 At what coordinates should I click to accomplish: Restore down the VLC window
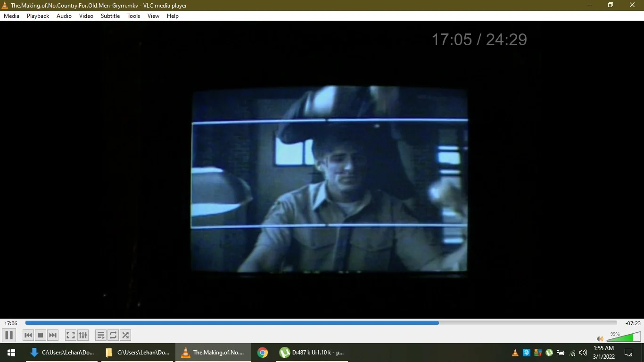tap(611, 5)
